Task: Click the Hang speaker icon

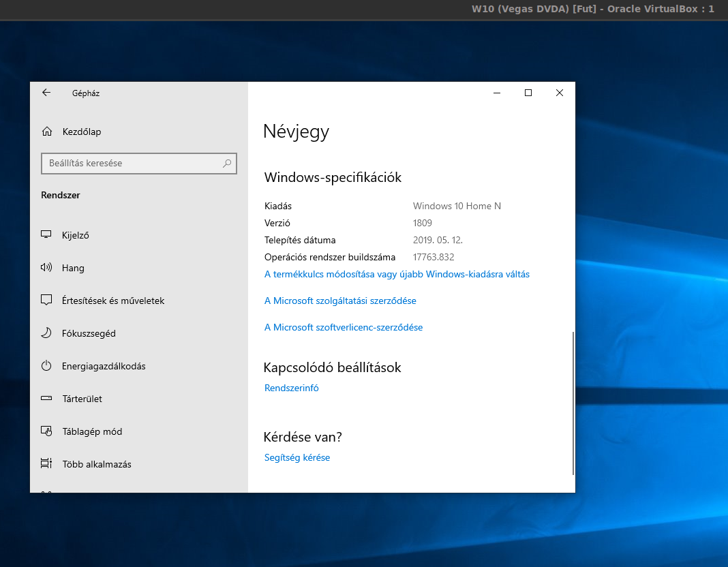Action: (x=46, y=268)
